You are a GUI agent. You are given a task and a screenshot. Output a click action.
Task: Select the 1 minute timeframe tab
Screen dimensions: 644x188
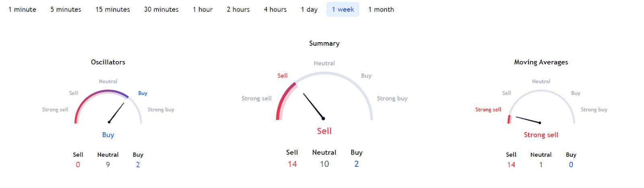[x=22, y=9]
